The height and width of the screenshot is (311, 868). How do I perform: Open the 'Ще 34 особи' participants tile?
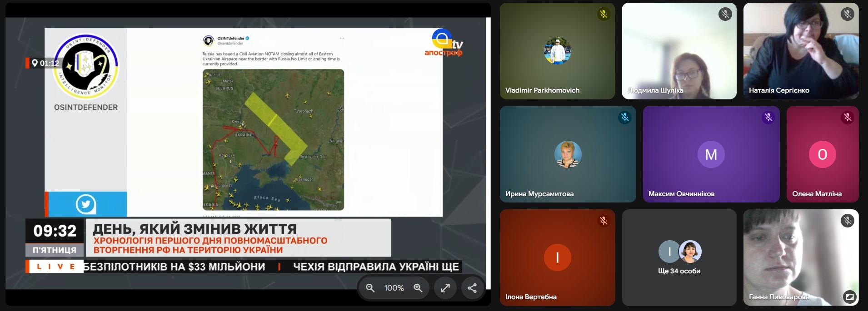[679, 257]
